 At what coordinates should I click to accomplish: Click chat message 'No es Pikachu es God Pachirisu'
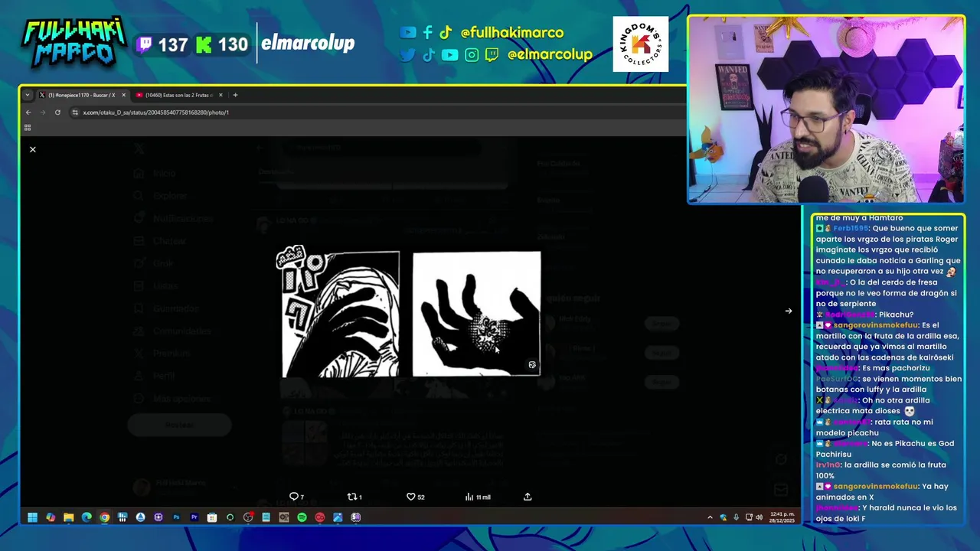coord(885,448)
